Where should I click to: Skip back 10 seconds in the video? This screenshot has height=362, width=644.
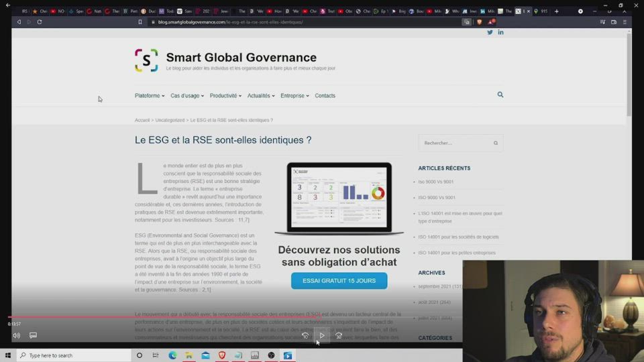pyautogui.click(x=305, y=335)
